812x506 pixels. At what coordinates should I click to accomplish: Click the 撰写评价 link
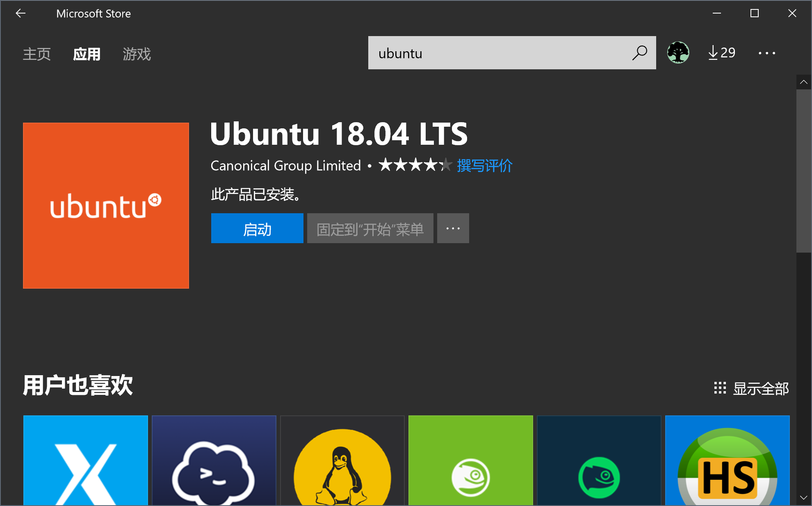484,166
